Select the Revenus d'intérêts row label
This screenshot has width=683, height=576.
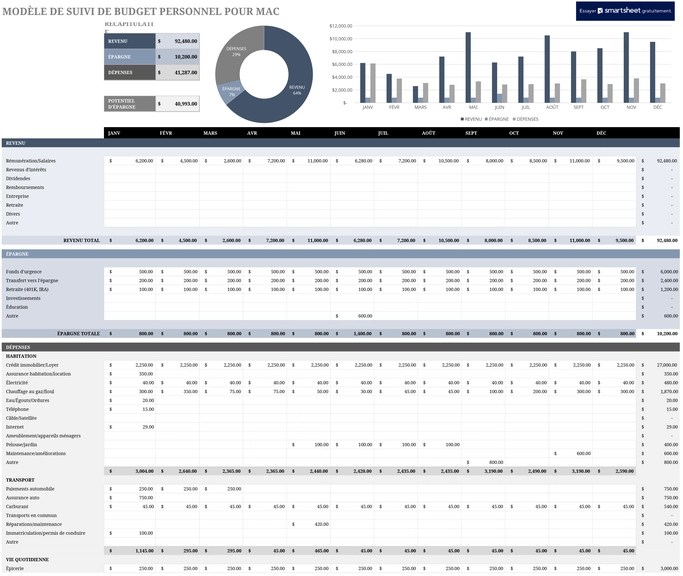click(x=26, y=169)
